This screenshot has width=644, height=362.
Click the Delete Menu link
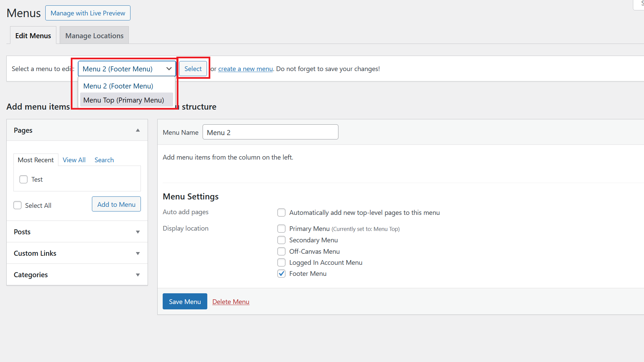click(231, 302)
